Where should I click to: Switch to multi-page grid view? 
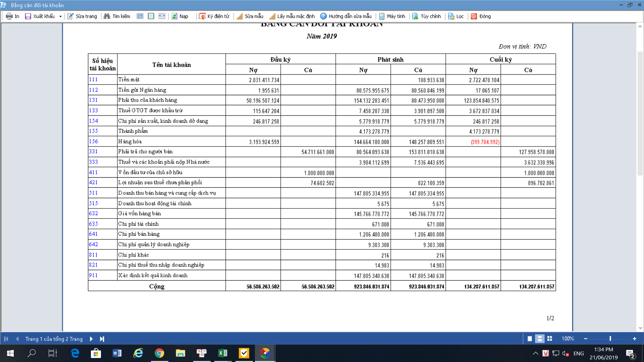pyautogui.click(x=549, y=339)
